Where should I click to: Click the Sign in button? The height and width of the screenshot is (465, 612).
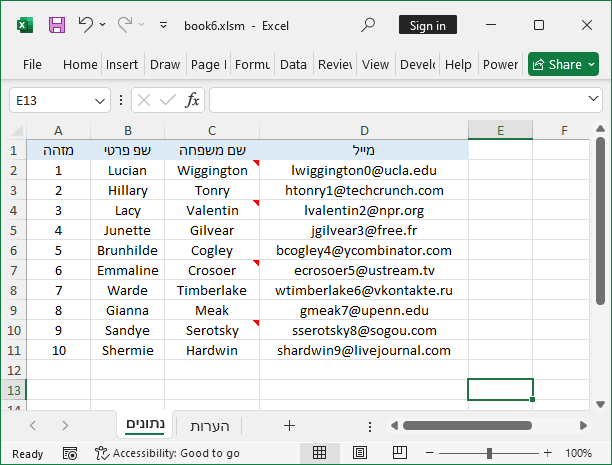428,25
